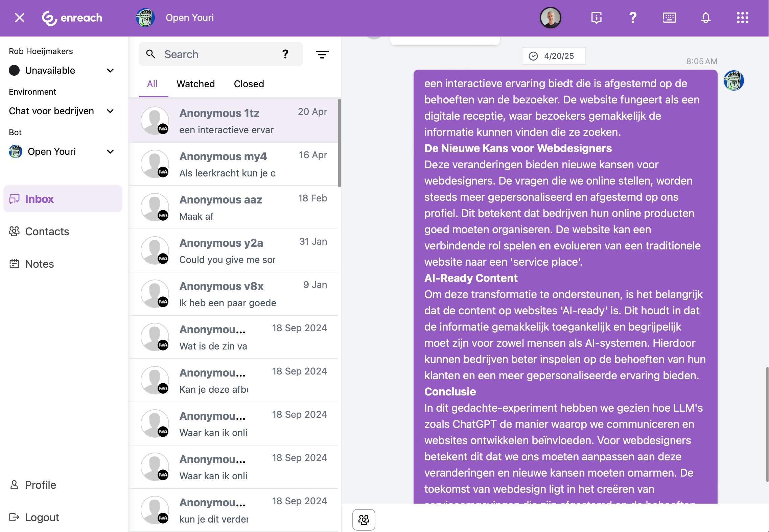The image size is (769, 532).
Task: Open conversation filter options icon
Action: tap(322, 54)
